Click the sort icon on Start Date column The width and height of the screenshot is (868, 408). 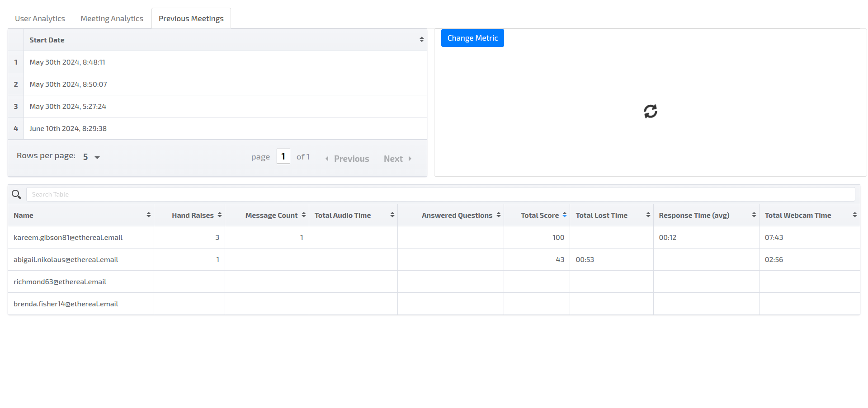coord(421,40)
